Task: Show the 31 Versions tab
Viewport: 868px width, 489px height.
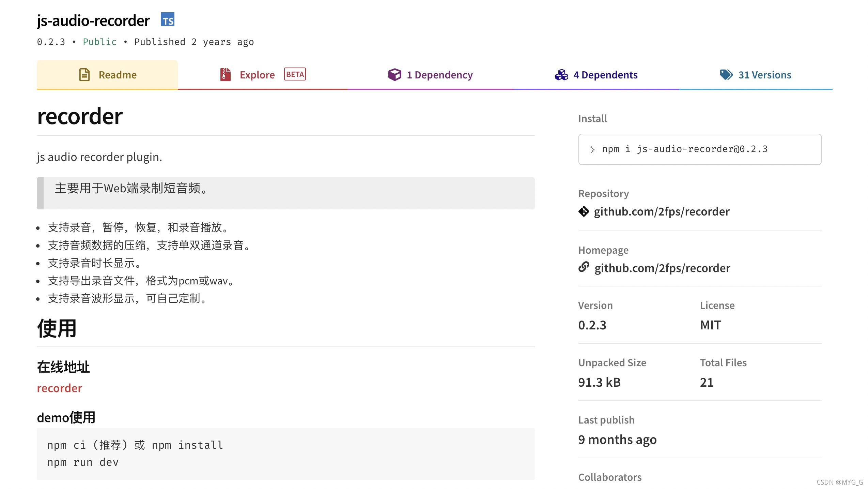Action: click(764, 75)
